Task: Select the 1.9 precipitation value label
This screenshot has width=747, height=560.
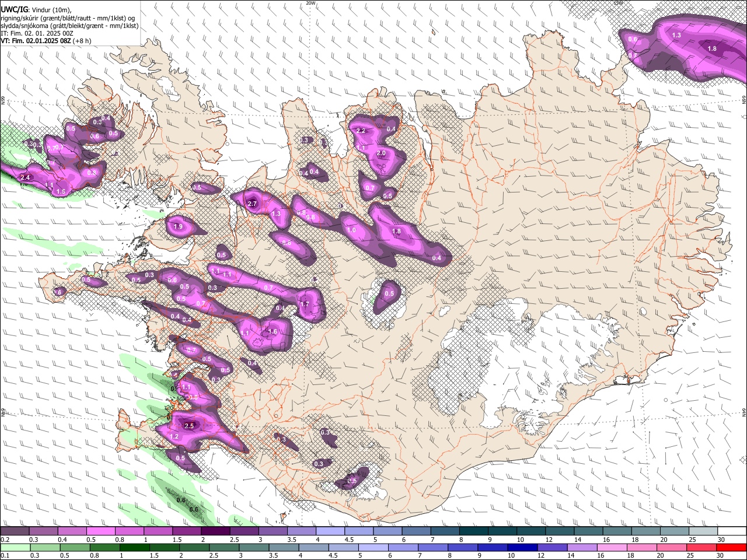Action: click(179, 226)
